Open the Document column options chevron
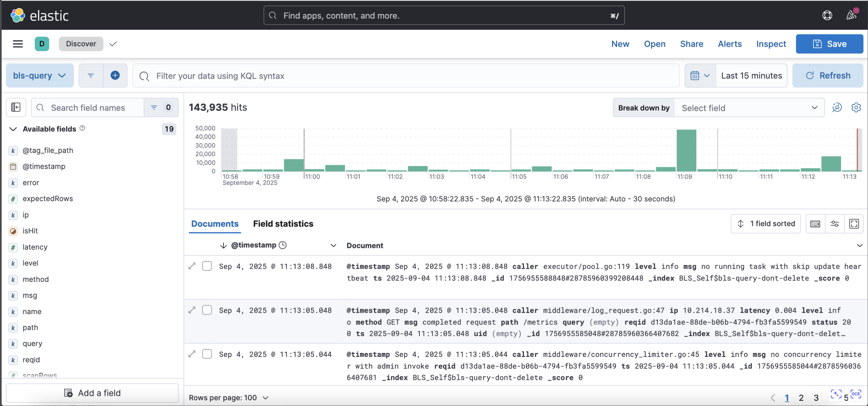This screenshot has width=868, height=406. pyautogui.click(x=859, y=245)
